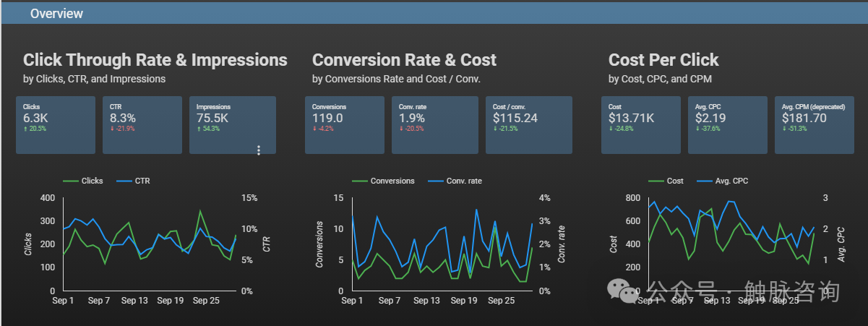868x326 pixels.
Task: Toggle the green Clicks legend entry
Action: pos(83,181)
